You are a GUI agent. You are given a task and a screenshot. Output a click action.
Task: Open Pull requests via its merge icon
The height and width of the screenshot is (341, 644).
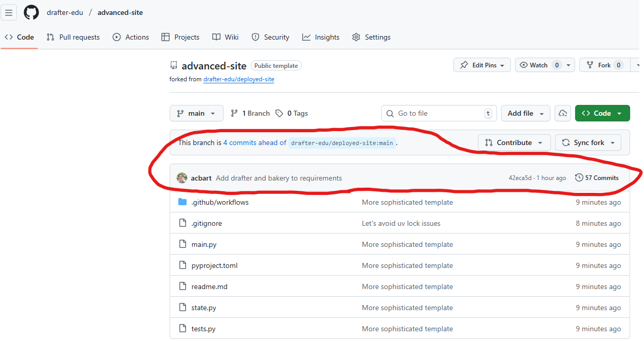coord(50,37)
